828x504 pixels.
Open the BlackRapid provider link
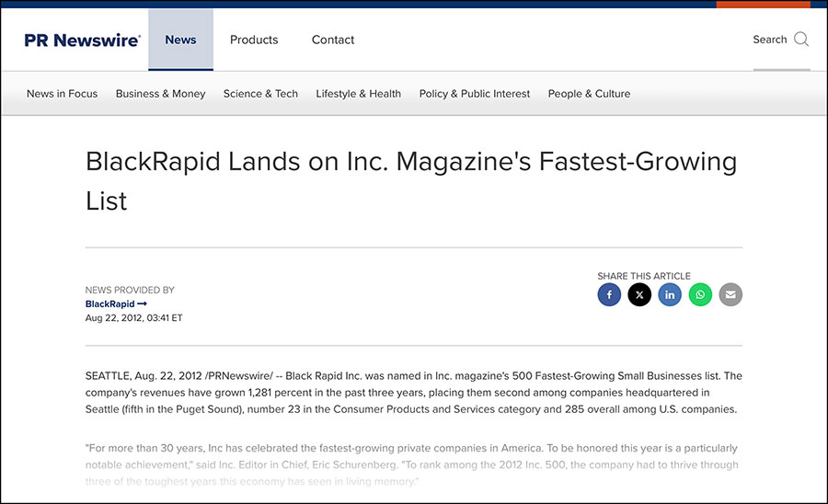[x=116, y=304]
